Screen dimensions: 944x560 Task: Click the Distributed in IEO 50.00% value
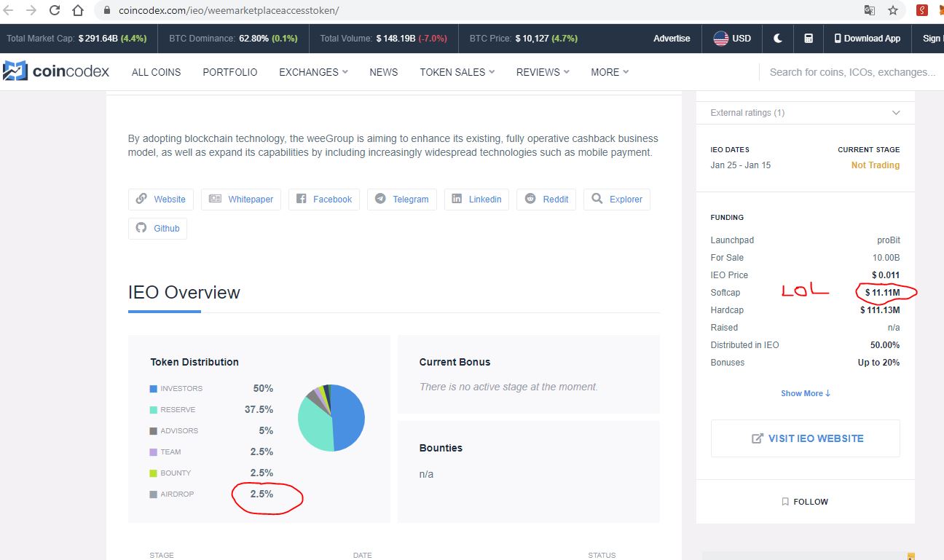click(x=884, y=345)
